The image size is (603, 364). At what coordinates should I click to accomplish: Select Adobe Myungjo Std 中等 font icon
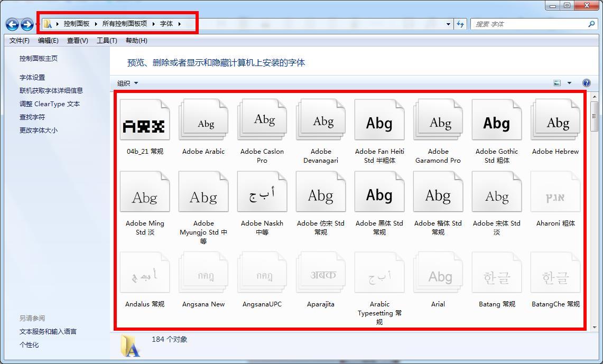[203, 192]
